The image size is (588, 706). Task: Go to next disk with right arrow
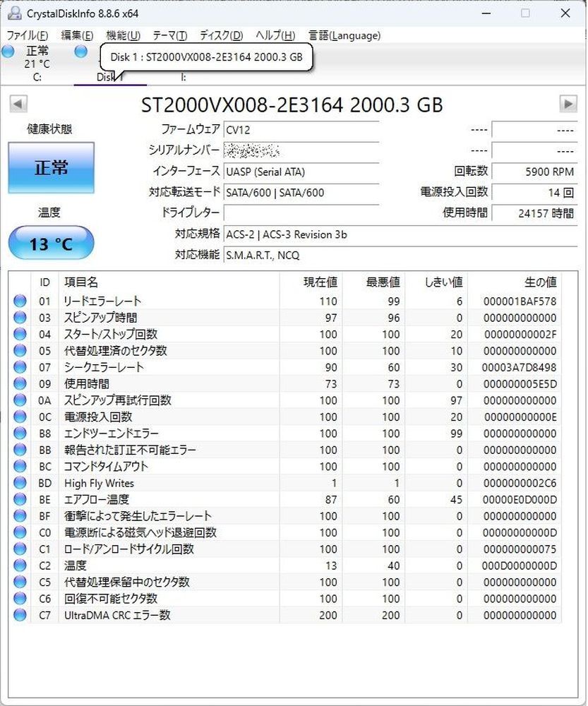[x=568, y=104]
